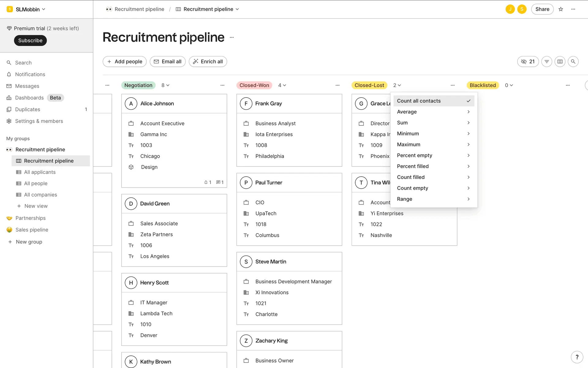Viewport: 588px width, 368px height.
Task: Open Frank Gray contact card
Action: pyautogui.click(x=268, y=104)
